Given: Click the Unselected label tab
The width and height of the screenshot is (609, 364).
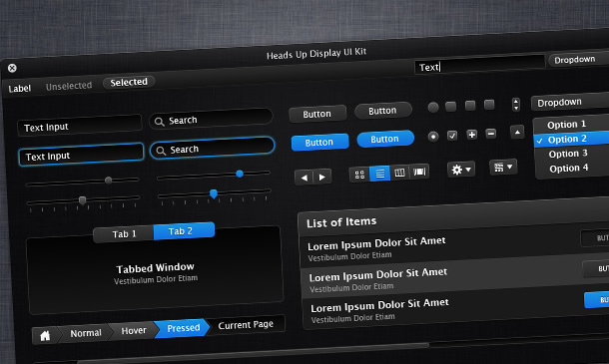Looking at the screenshot, I should tap(69, 86).
